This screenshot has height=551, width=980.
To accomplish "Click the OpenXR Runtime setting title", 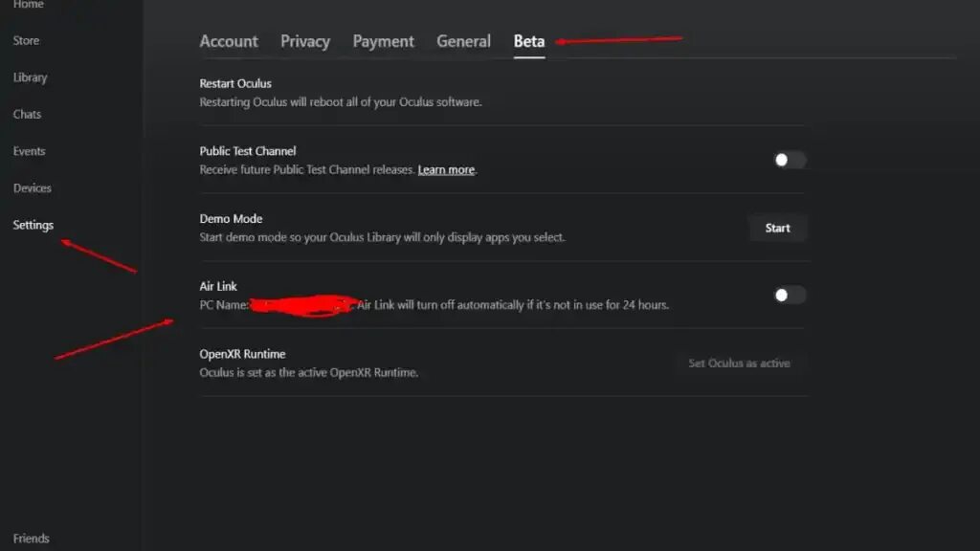I will [242, 354].
